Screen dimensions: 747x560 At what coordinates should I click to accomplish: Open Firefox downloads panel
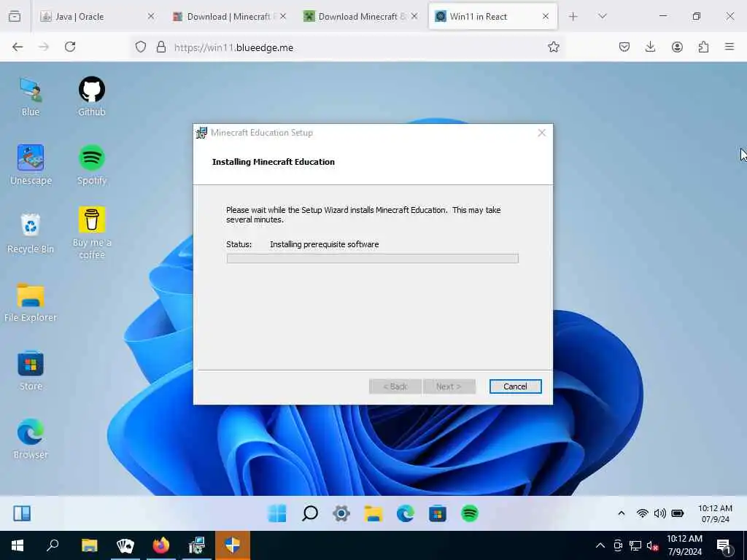pos(650,47)
